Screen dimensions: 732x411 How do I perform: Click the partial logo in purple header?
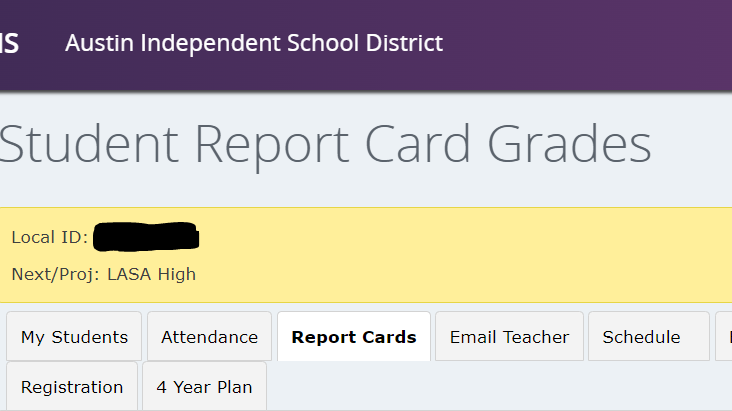pyautogui.click(x=9, y=43)
